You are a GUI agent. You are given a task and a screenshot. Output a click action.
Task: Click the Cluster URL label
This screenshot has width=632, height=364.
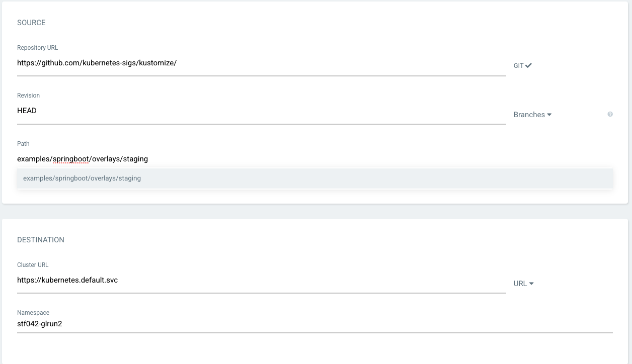point(33,265)
